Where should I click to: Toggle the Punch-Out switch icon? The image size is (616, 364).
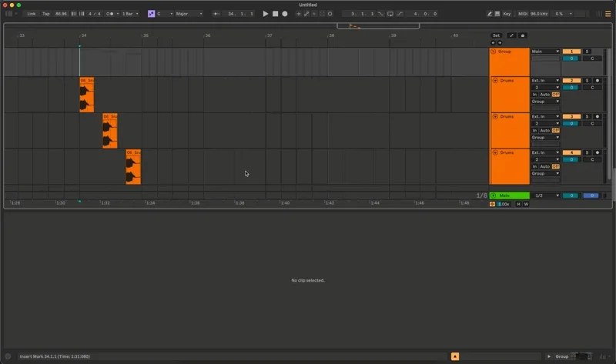click(x=400, y=14)
